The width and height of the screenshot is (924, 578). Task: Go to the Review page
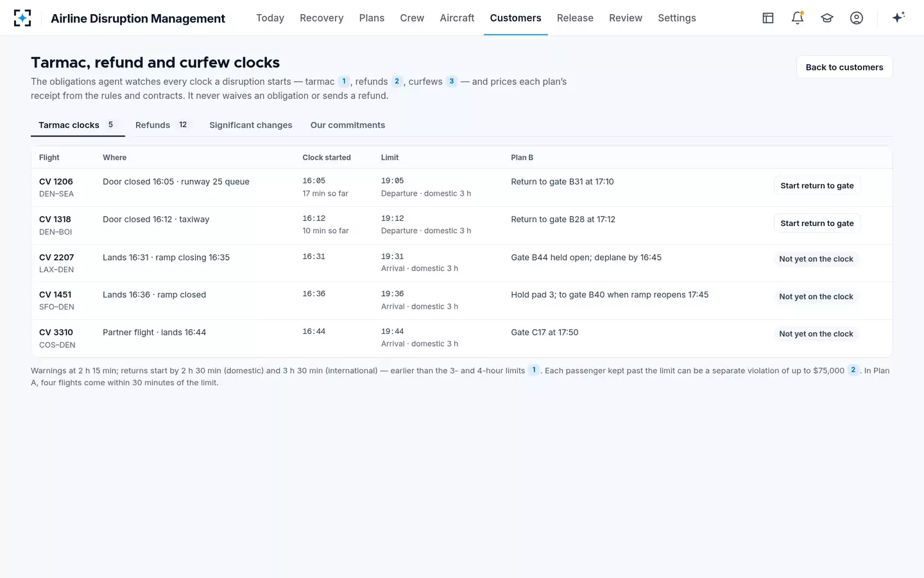626,18
